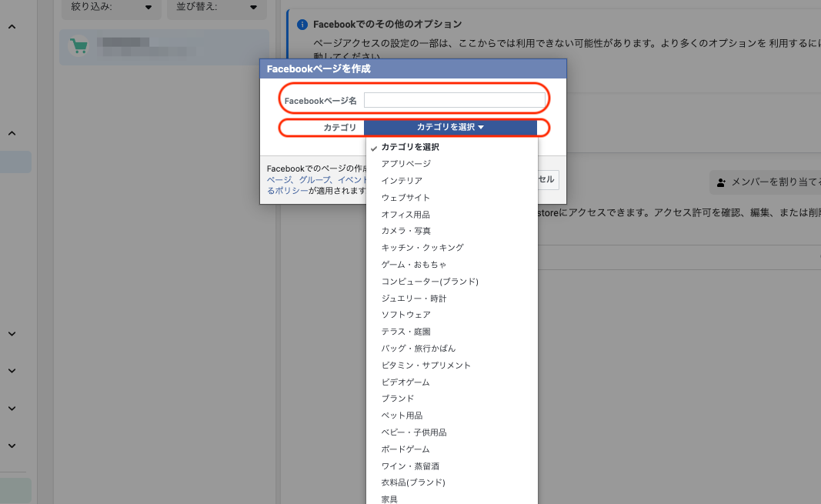Choose 家具 category option
The image size is (821, 504).
[x=452, y=499]
